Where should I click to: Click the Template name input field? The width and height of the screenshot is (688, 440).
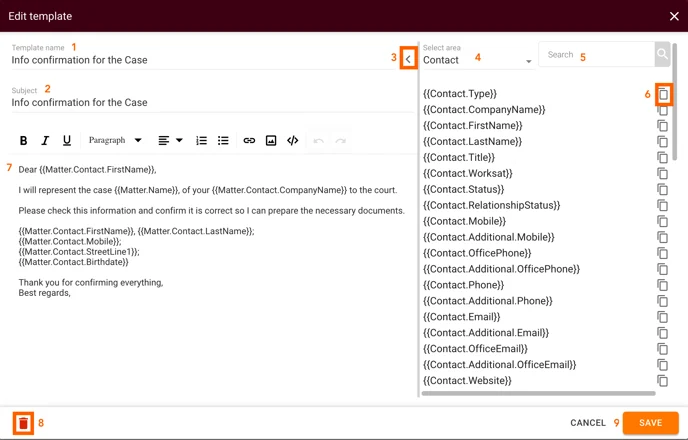(x=203, y=60)
